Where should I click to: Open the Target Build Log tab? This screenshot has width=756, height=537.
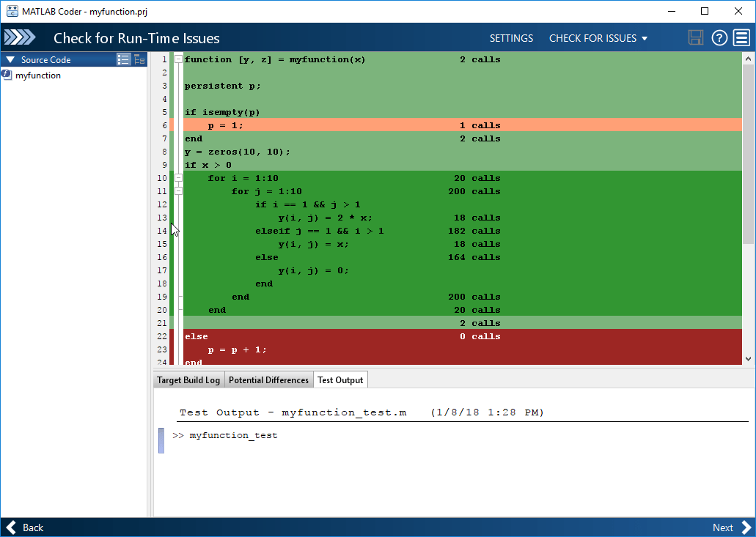(188, 380)
